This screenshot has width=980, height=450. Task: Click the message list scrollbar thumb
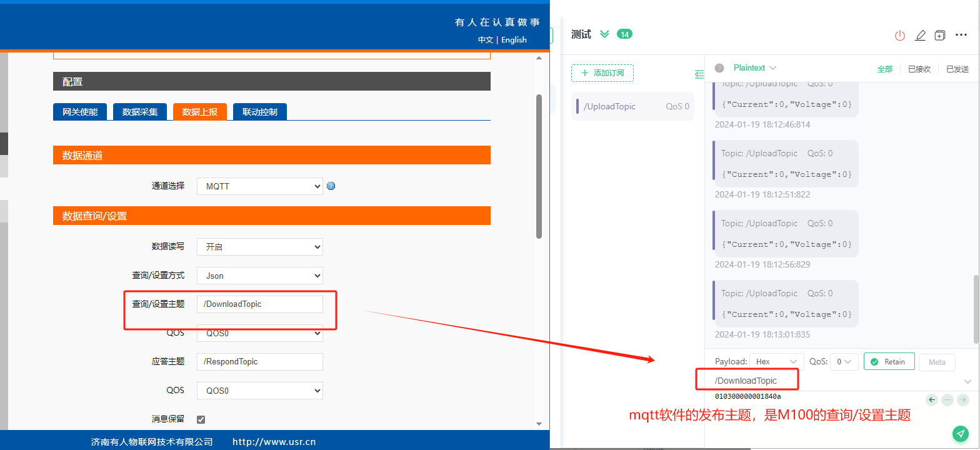click(976, 310)
